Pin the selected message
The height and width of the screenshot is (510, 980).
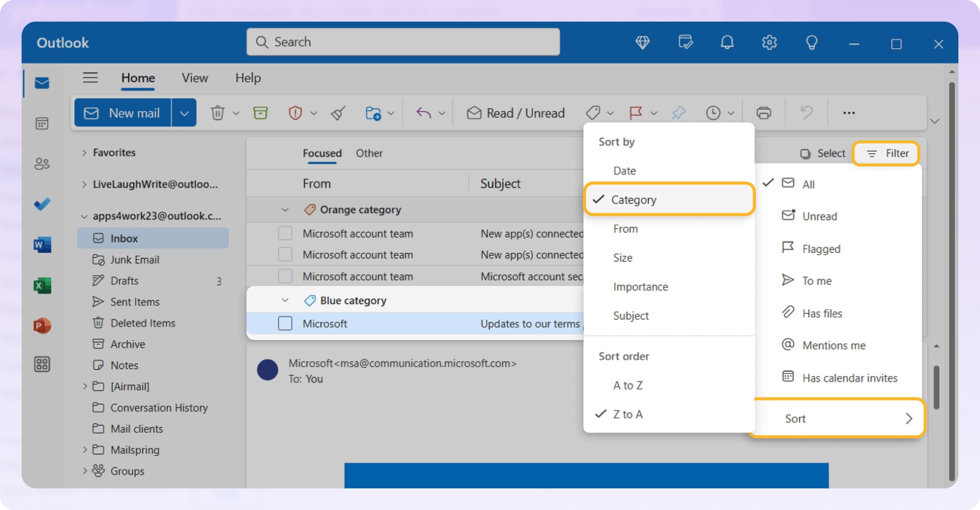[678, 113]
